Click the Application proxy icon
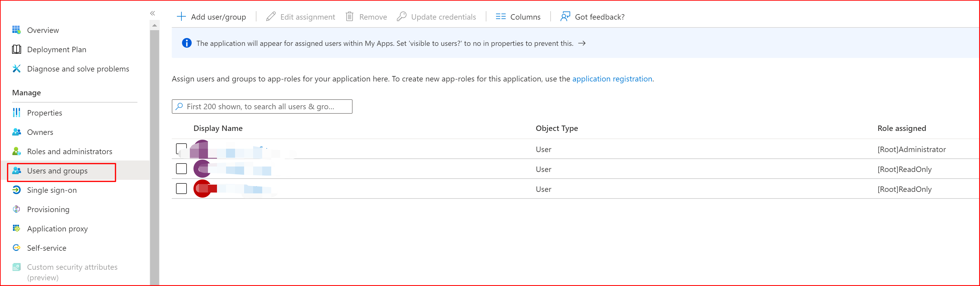Image resolution: width=980 pixels, height=286 pixels. click(16, 228)
